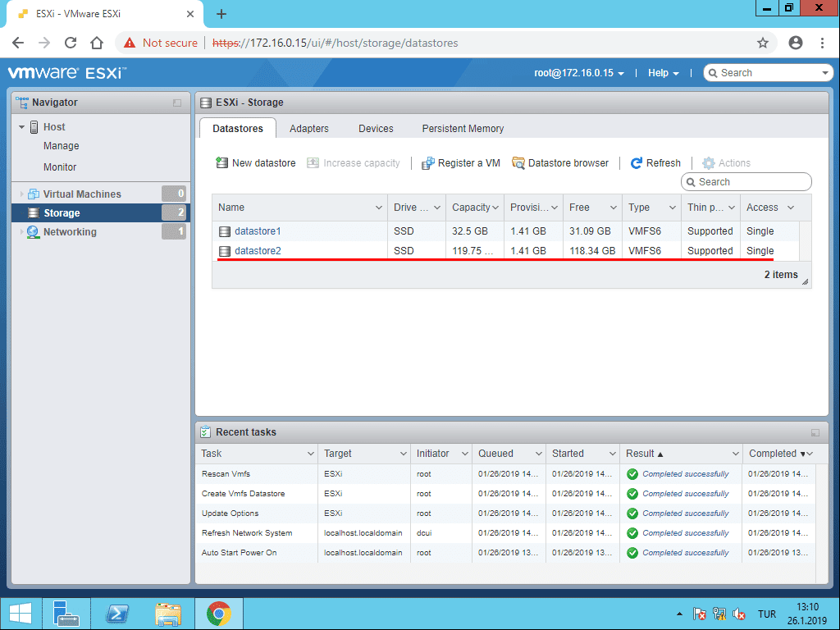Click the browser address bar URL
Image resolution: width=840 pixels, height=630 pixels.
336,43
